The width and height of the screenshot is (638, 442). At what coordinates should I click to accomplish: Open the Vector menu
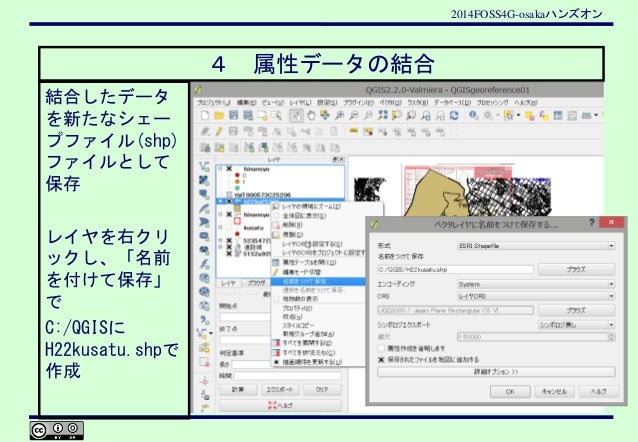tap(391, 103)
